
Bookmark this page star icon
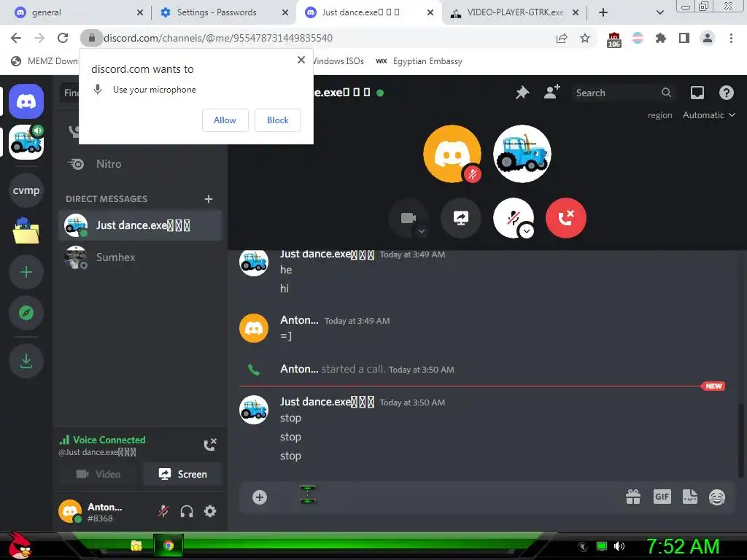tap(585, 38)
